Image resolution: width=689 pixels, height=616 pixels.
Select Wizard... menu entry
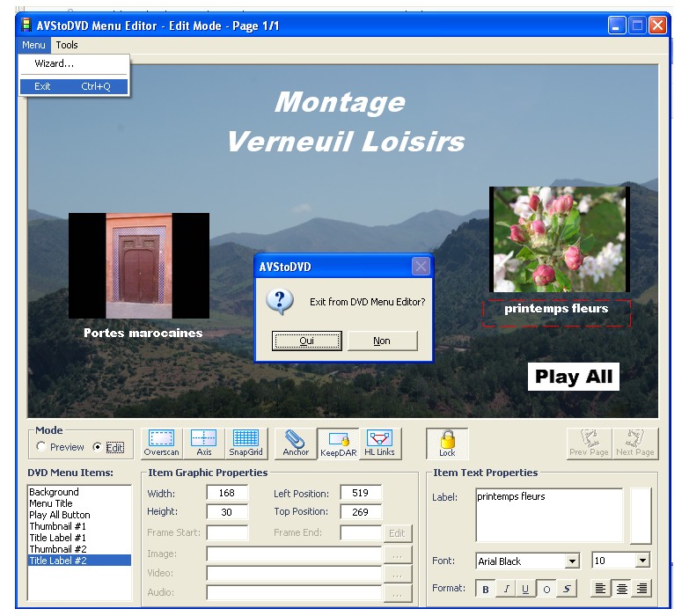[x=55, y=64]
